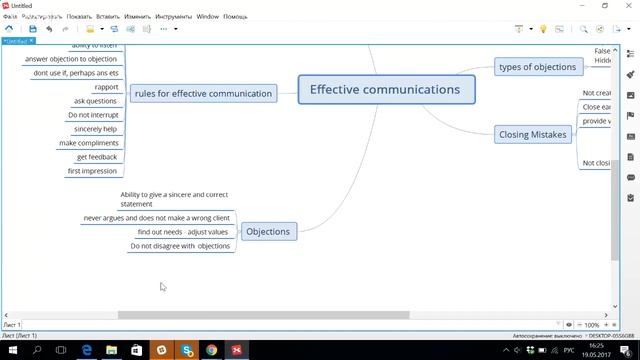Click the boundary tool icon
Screen dimensions: 640x360
point(131,29)
